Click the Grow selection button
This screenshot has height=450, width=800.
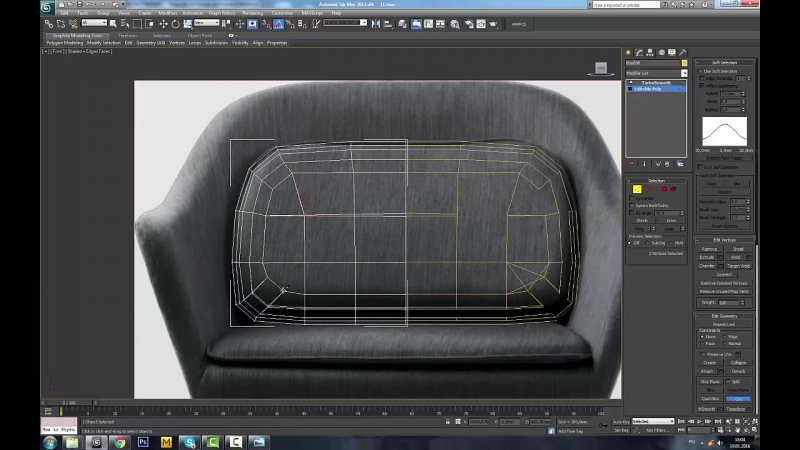pos(671,220)
